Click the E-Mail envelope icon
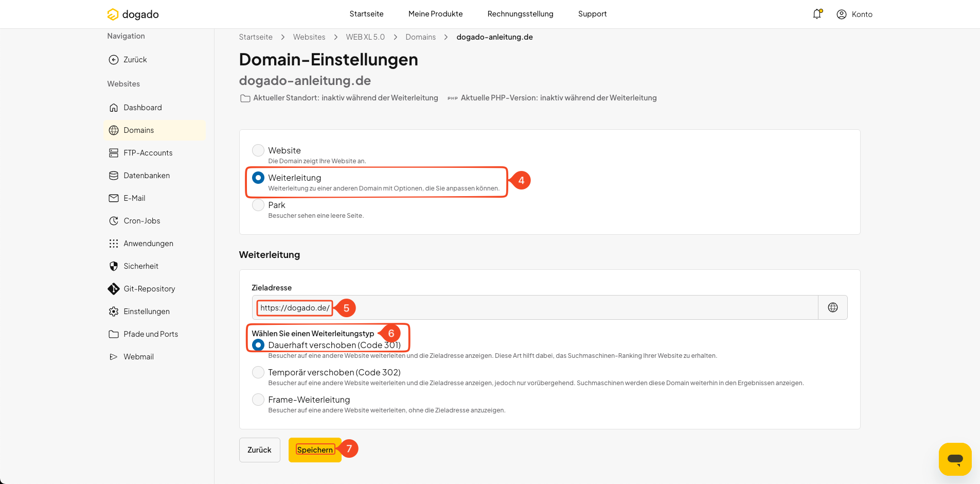Viewport: 980px width, 484px height. pyautogui.click(x=114, y=198)
